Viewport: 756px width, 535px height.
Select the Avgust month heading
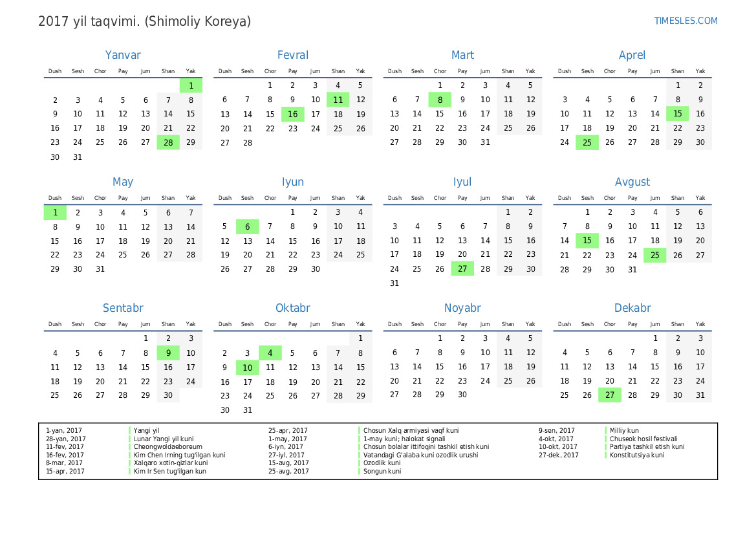[x=632, y=182]
